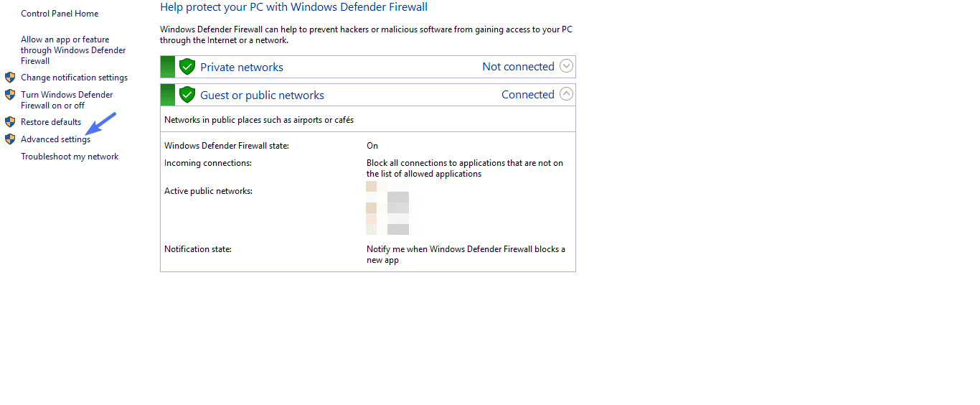Viewport: 980px width, 405px height.
Task: Open Turn Windows Defender Firewall on or off
Action: click(67, 100)
